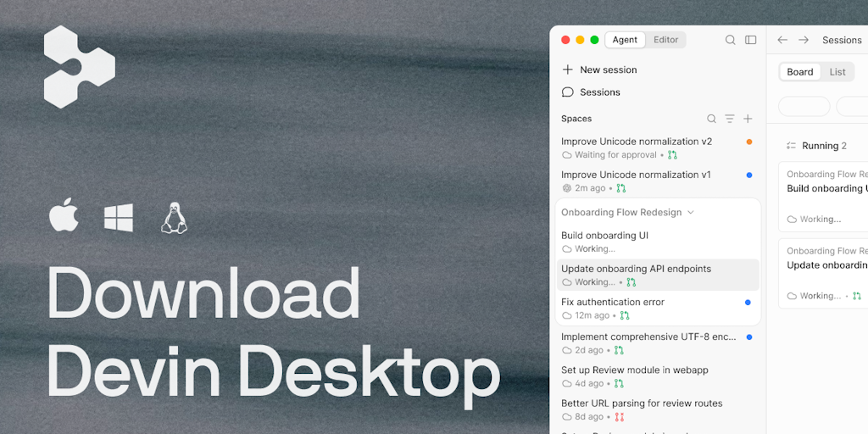Click the Devin hexagon logo
This screenshot has width=868, height=434.
(x=79, y=66)
